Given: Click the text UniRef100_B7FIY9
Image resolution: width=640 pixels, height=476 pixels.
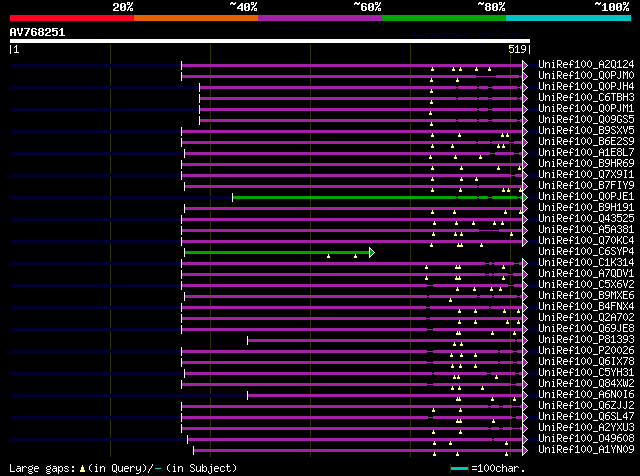Looking at the screenshot, I should coord(586,186).
